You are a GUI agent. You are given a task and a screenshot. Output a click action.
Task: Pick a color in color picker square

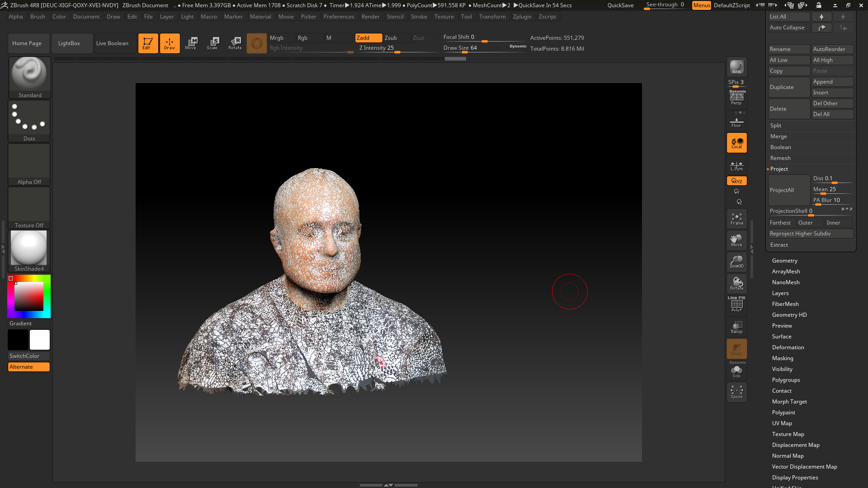point(29,296)
